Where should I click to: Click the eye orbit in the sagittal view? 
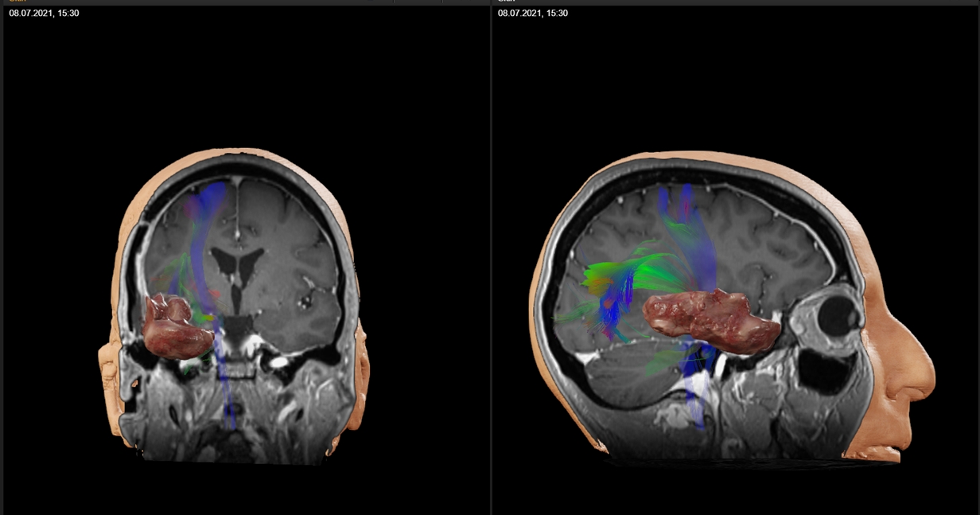[835, 316]
